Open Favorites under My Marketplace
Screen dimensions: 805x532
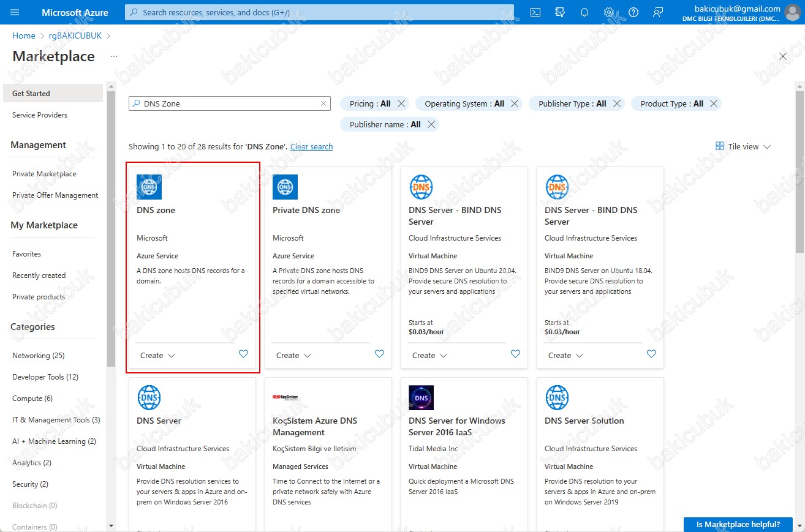26,254
